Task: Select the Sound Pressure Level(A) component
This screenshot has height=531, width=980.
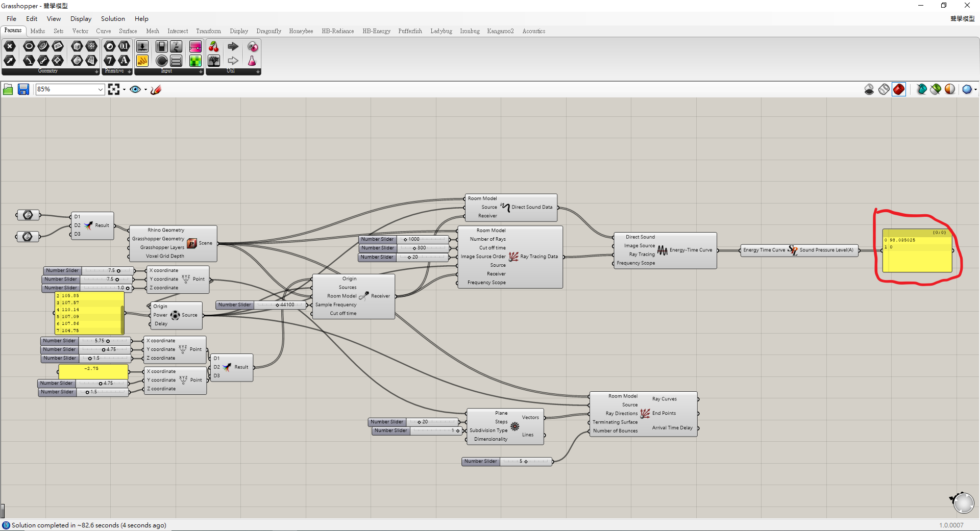Action: [800, 250]
